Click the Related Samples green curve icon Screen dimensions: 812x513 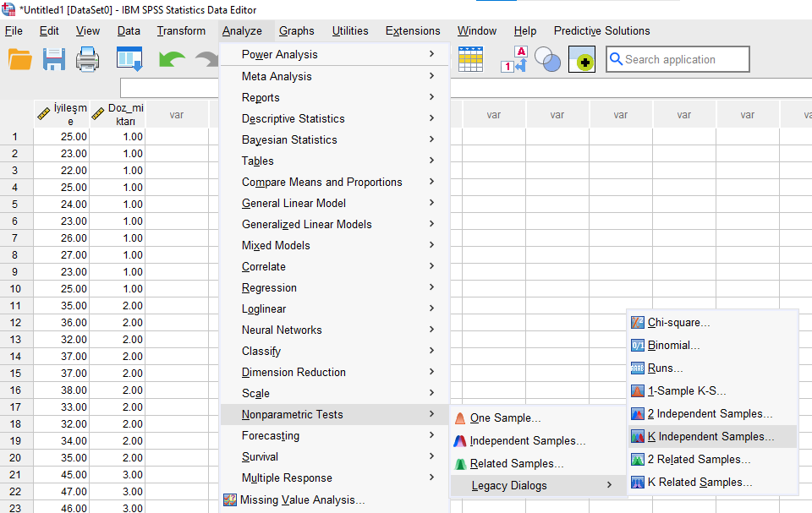click(x=460, y=464)
